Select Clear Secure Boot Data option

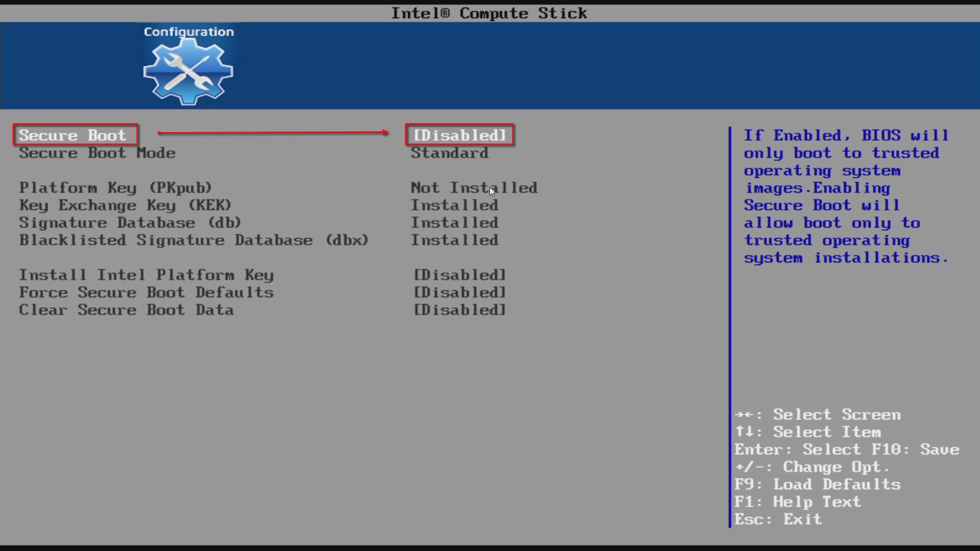point(126,310)
